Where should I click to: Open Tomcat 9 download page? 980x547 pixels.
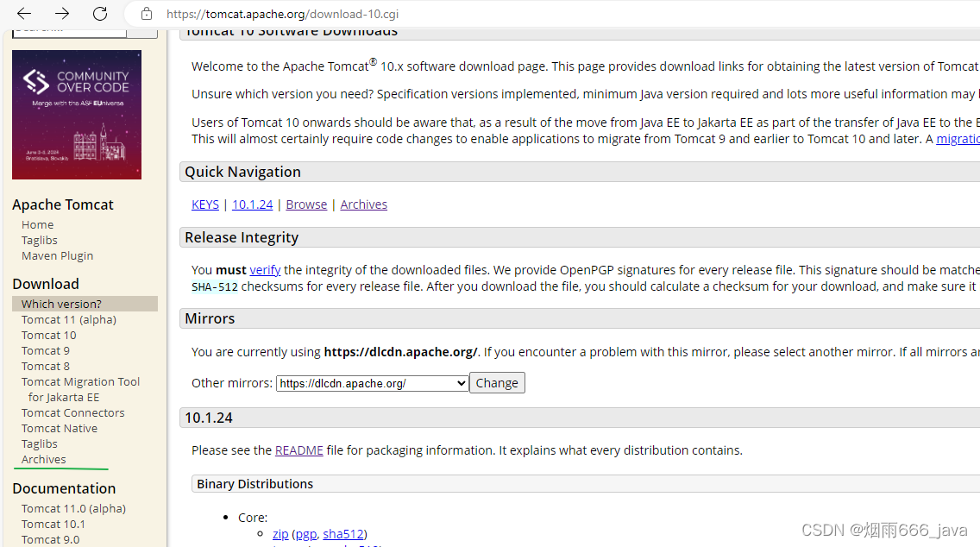[x=46, y=350]
